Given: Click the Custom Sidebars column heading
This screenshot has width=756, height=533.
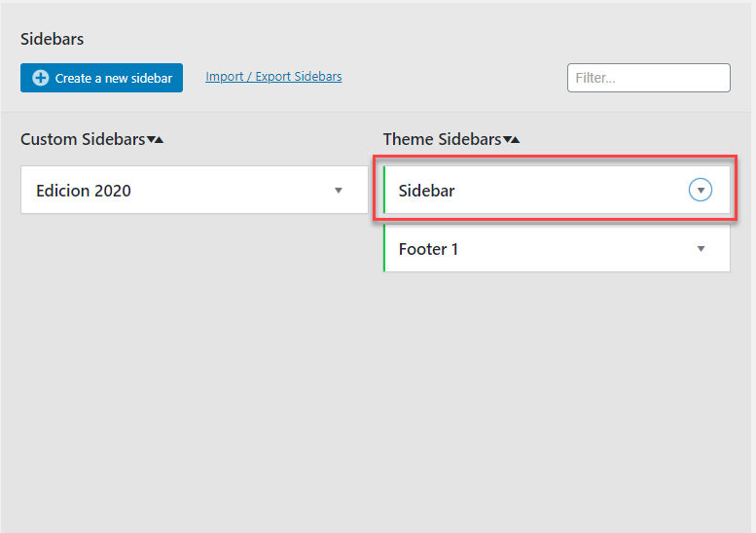Looking at the screenshot, I should click(83, 139).
